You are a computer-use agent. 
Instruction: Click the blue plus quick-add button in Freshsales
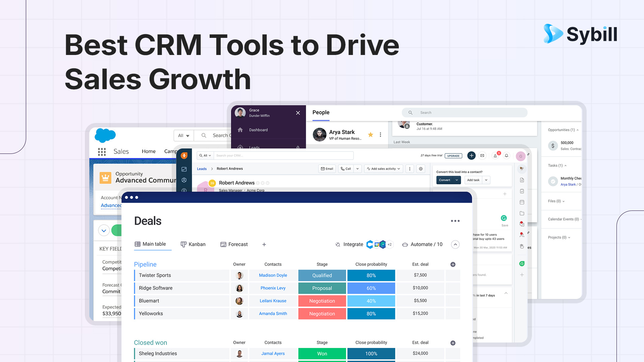click(x=471, y=156)
